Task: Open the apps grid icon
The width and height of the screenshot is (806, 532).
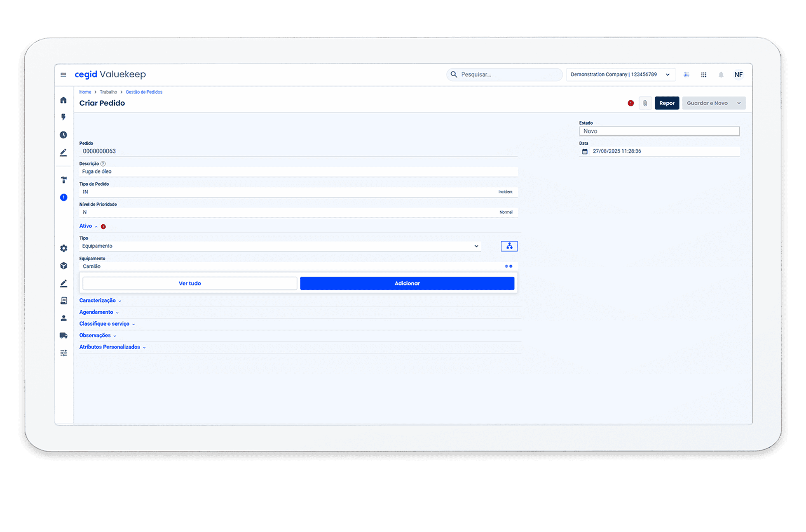Action: pos(704,75)
